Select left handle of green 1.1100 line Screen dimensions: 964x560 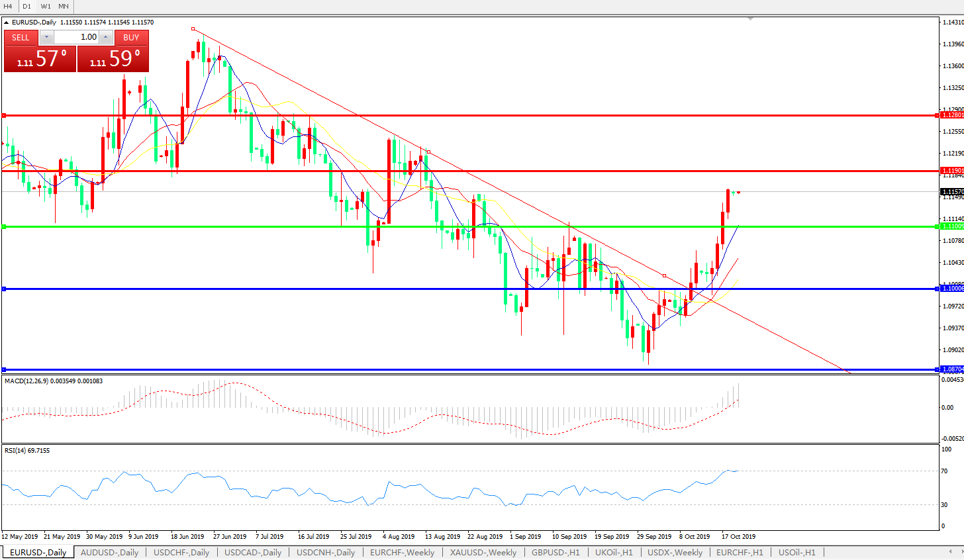(4, 226)
